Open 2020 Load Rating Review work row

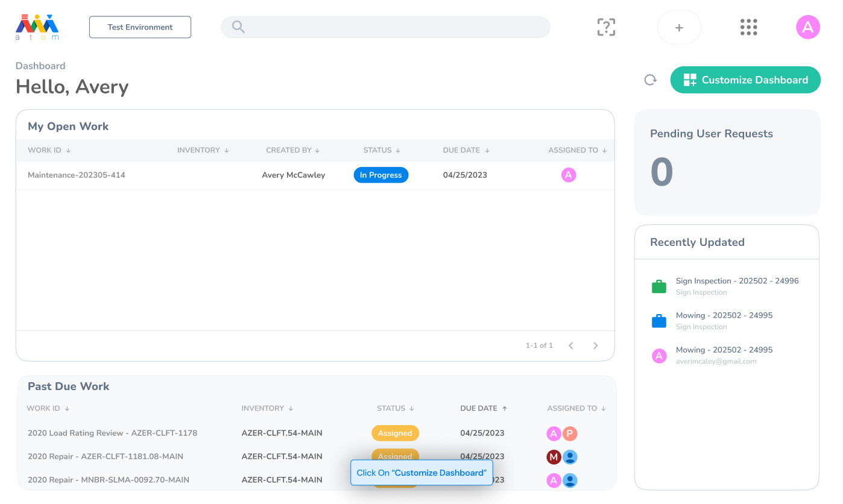315,433
